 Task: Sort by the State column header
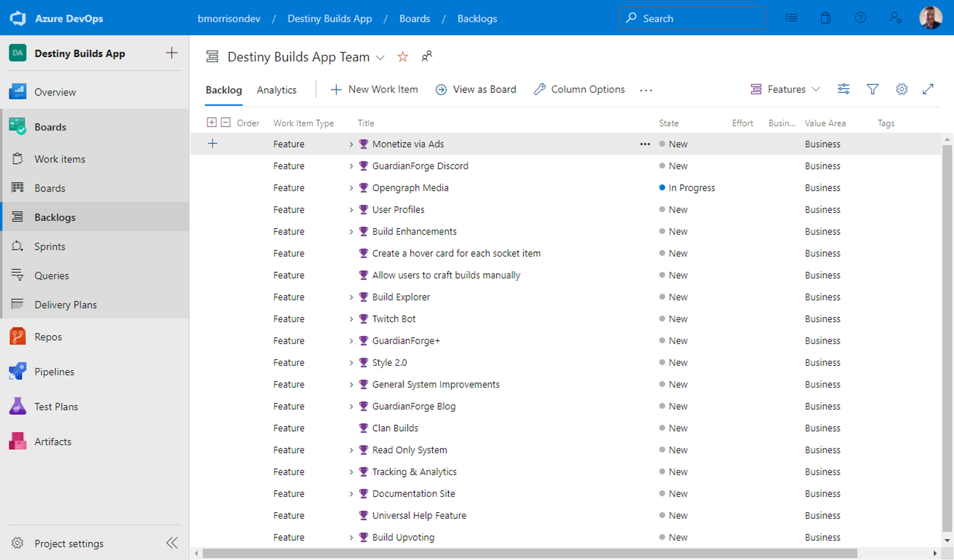click(669, 123)
